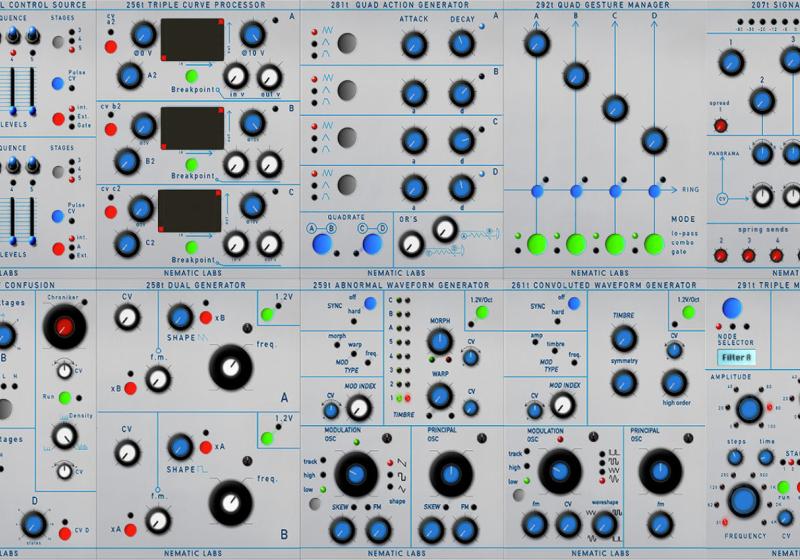The height and width of the screenshot is (560, 800).
Task: Click the 'in v' white knob in section A
Action: (236, 77)
